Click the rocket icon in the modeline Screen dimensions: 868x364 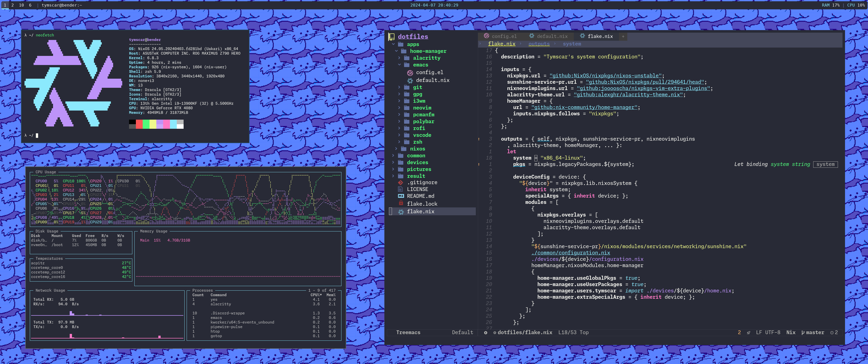(748, 333)
